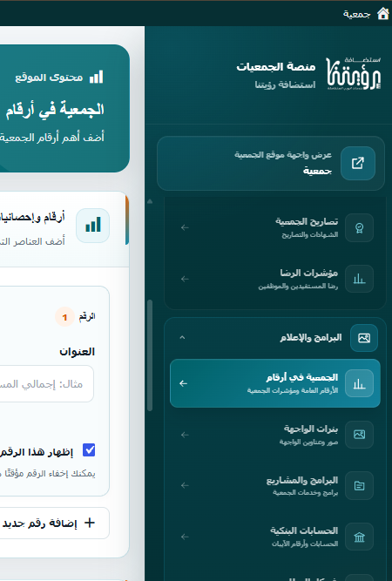Click the chart icon for الجمعية في أرقام
Image resolution: width=392 pixels, height=581 pixels.
359,383
